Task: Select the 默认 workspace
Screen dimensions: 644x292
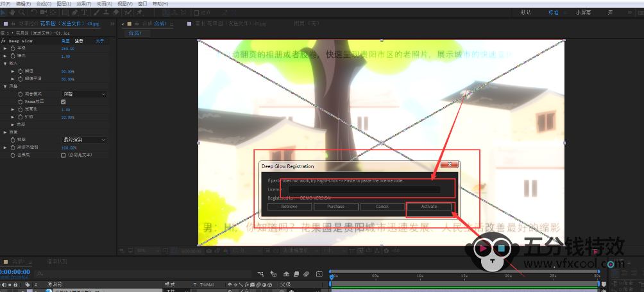Action: click(526, 13)
